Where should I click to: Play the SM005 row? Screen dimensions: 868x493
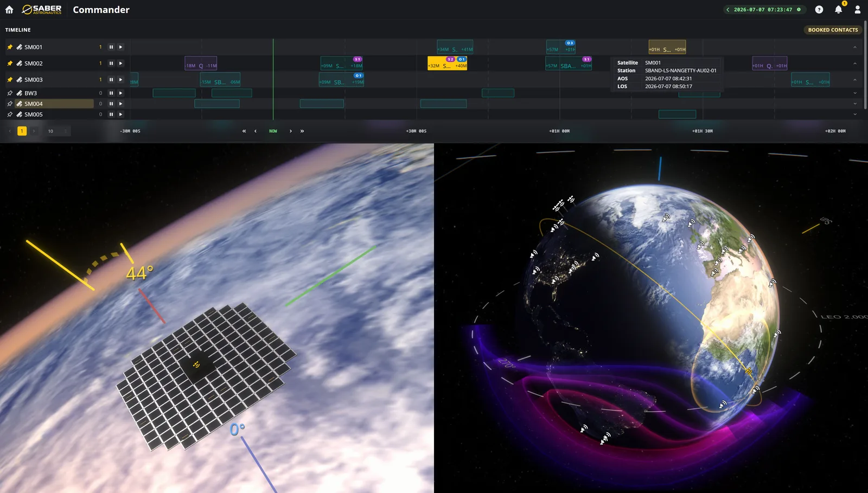(120, 114)
